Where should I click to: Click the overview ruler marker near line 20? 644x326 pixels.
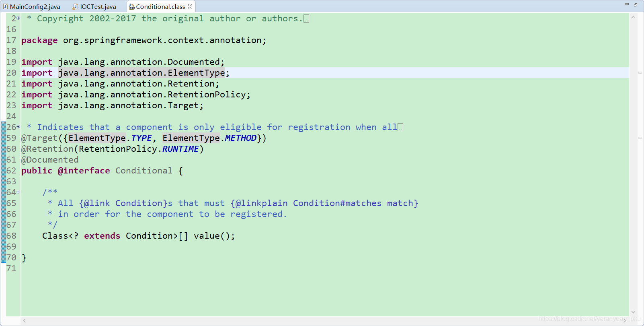(x=640, y=72)
